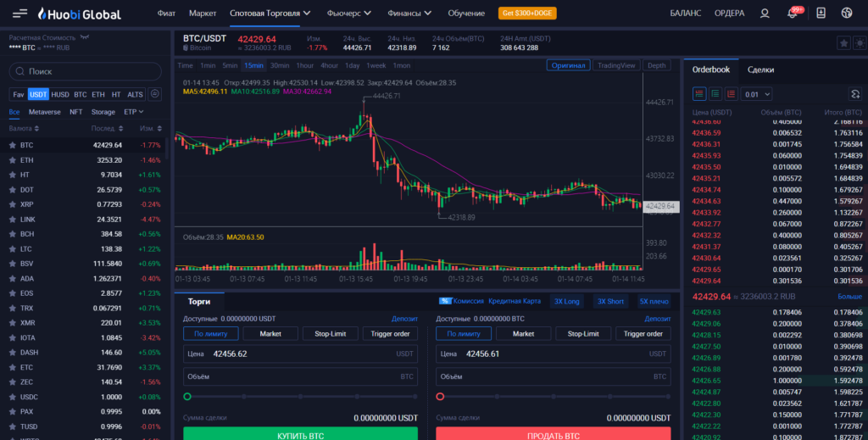Open the Маркет menu item
The width and height of the screenshot is (868, 440).
pyautogui.click(x=203, y=14)
